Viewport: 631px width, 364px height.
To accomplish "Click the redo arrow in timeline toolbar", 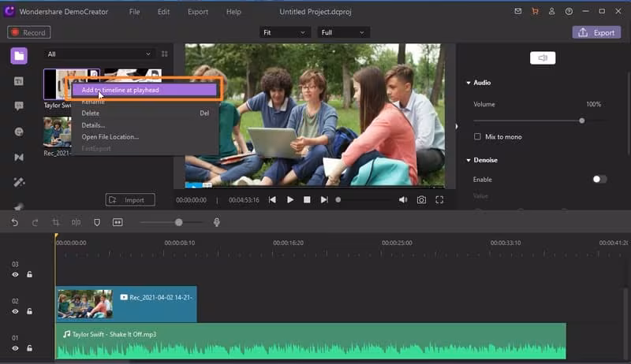I will point(35,222).
